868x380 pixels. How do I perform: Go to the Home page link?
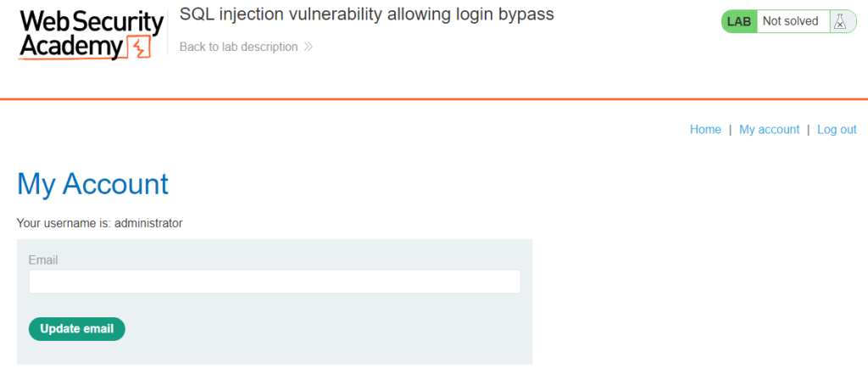[705, 130]
